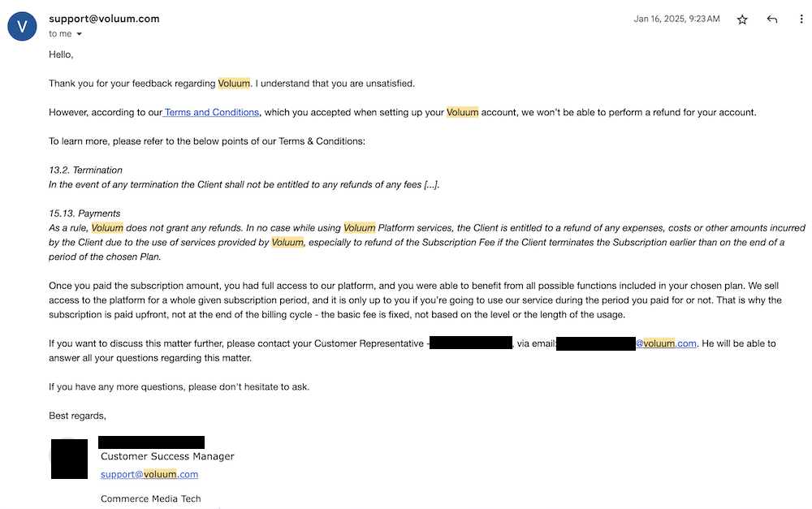Click the redacted signature profile image
The width and height of the screenshot is (812, 509).
tap(69, 459)
